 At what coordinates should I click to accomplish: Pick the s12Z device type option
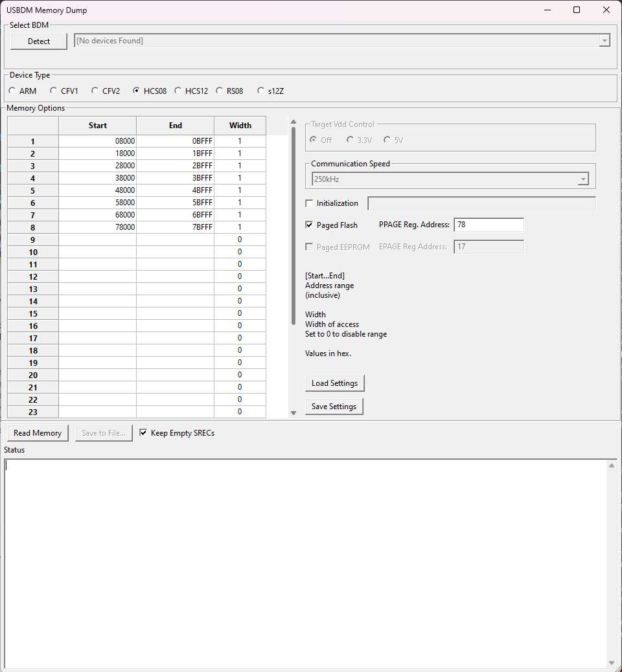coord(261,91)
